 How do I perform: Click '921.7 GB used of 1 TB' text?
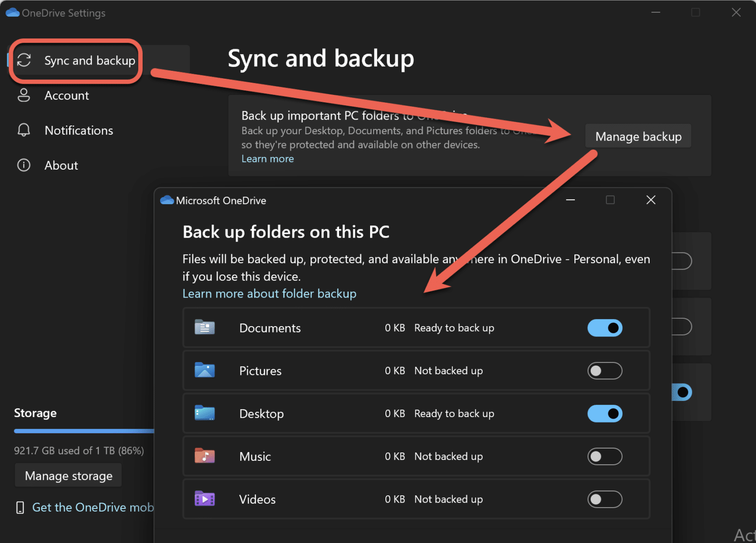click(x=79, y=451)
